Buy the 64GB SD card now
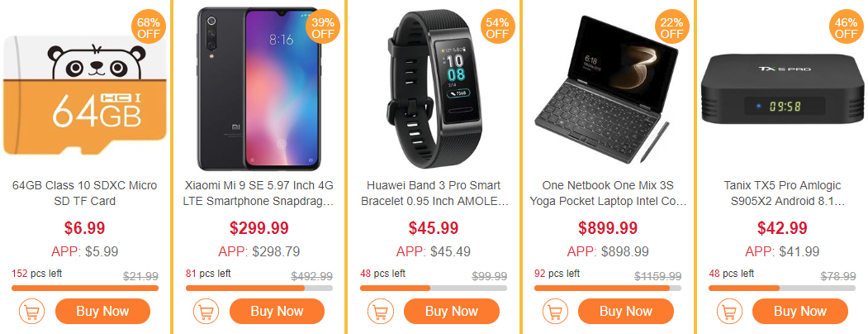The image size is (868, 334). coord(102,312)
